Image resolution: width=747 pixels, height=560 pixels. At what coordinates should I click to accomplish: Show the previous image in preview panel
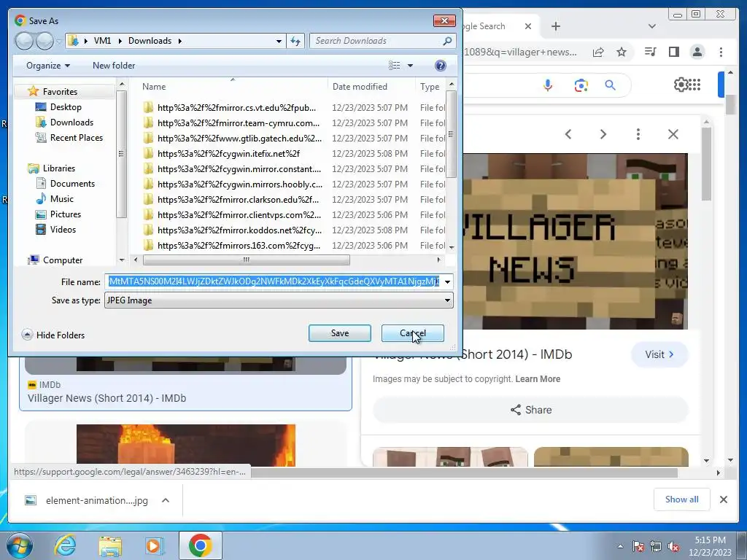point(568,134)
